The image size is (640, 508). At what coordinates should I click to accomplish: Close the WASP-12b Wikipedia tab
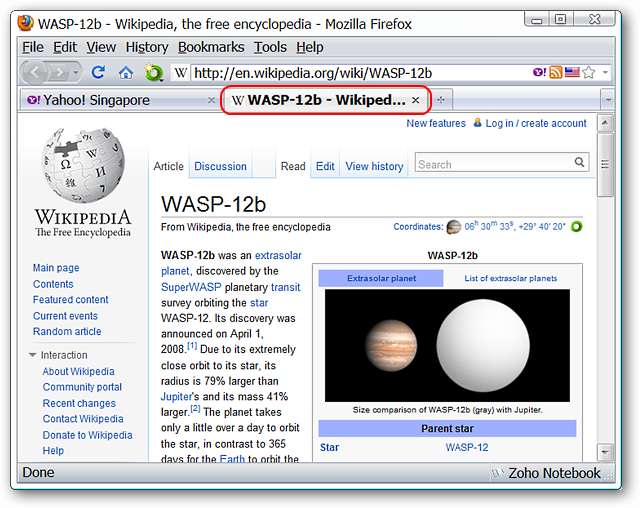(416, 100)
